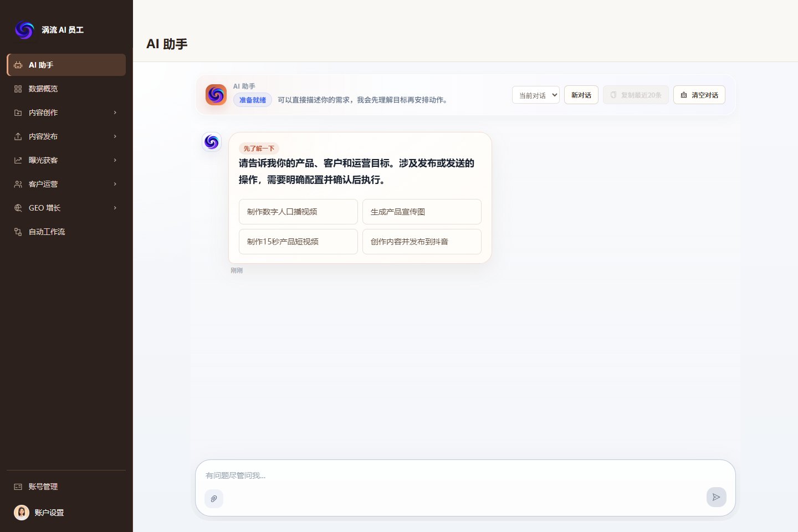798x532 pixels.
Task: Click the trash icon in 清空对话
Action: pos(684,95)
